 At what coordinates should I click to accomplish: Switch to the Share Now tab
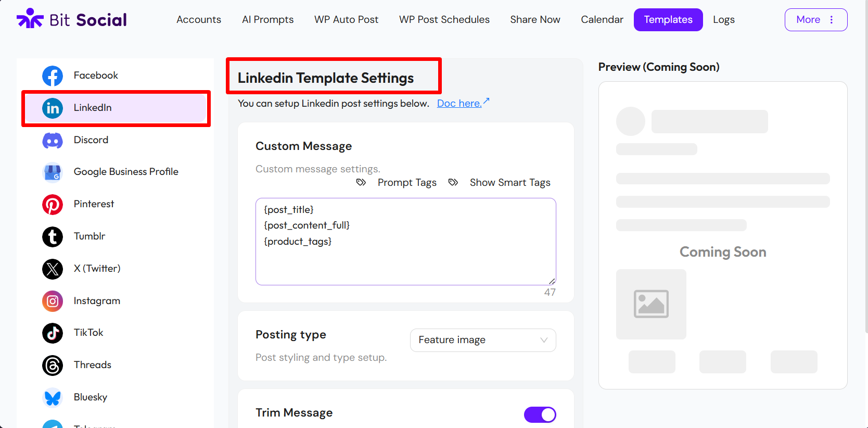(x=535, y=20)
